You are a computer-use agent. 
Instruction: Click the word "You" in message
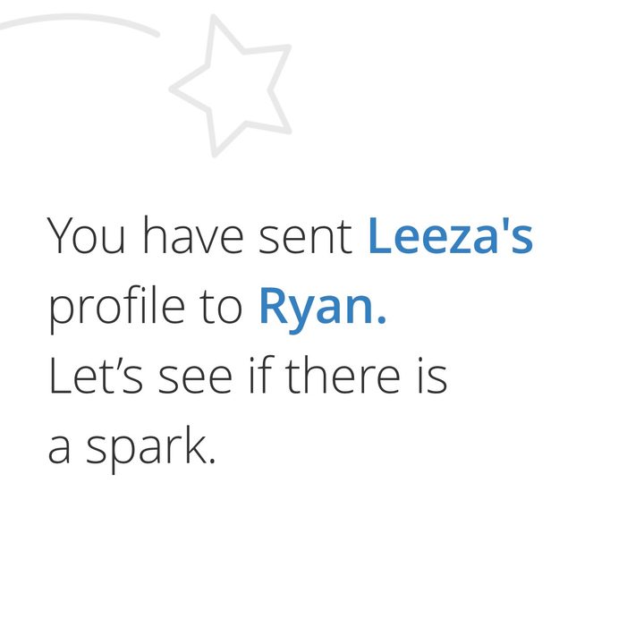point(86,236)
